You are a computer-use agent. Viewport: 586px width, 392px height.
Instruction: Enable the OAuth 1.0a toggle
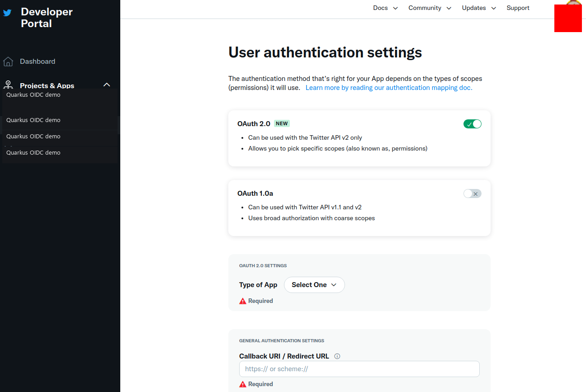tap(473, 194)
